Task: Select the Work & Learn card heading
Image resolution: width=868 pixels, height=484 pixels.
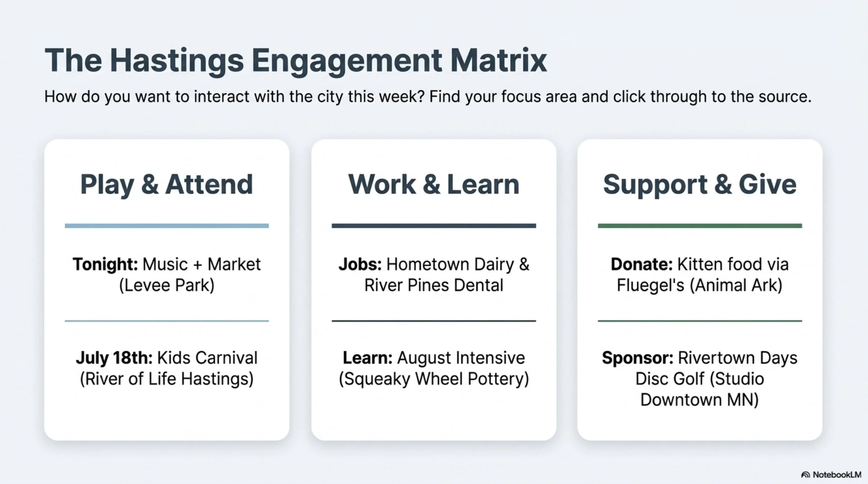Action: click(434, 185)
